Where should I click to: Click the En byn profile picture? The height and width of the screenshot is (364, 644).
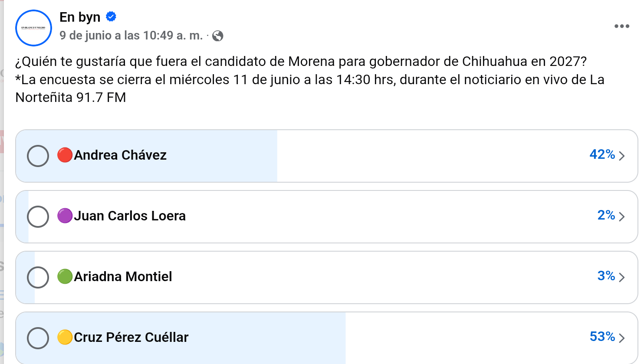coord(33,28)
